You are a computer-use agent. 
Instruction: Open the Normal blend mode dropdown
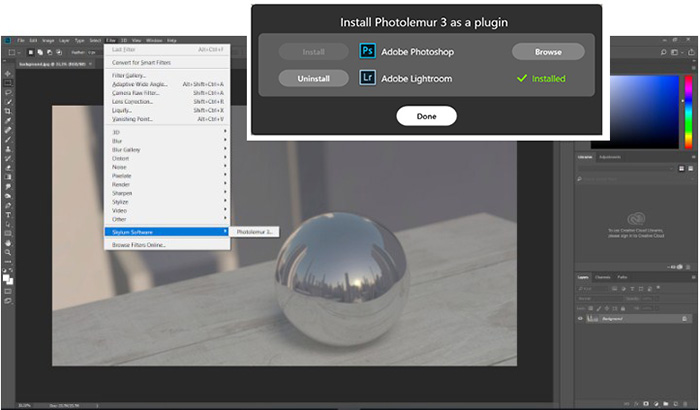point(600,298)
